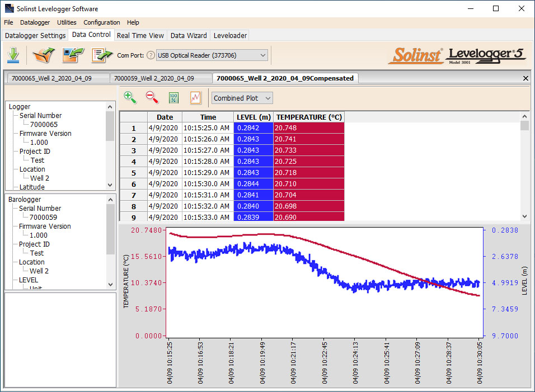This screenshot has width=535, height=392.
Task: Collapse the Serial Number tree node
Action: (40, 115)
